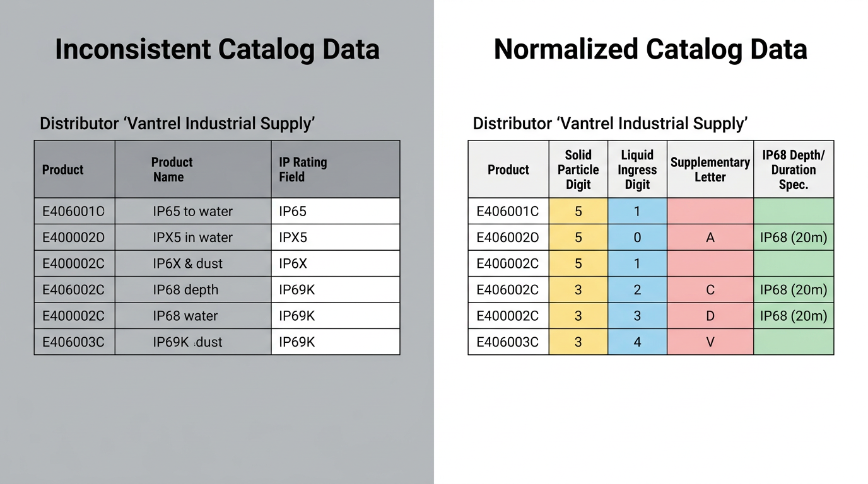Click the blue liquid ingress cell showing '4'
Viewport: 868px width, 484px height.
pos(637,342)
